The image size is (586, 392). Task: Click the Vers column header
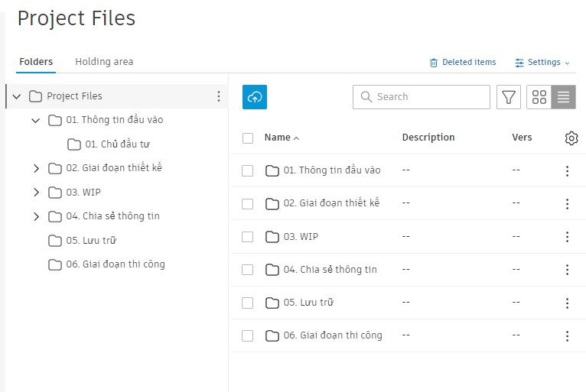[x=522, y=138]
